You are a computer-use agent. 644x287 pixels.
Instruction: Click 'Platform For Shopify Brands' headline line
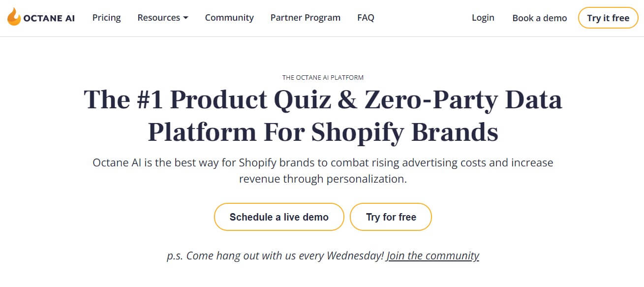click(x=323, y=131)
